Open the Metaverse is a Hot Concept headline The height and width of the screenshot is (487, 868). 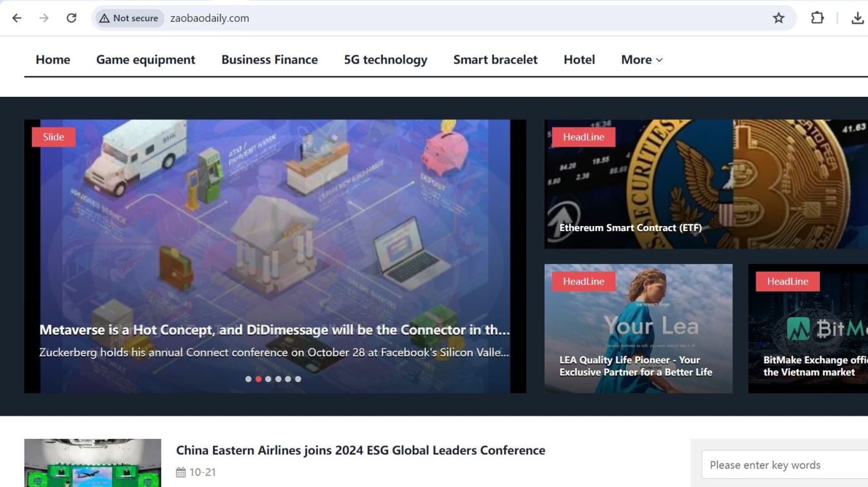click(x=275, y=330)
